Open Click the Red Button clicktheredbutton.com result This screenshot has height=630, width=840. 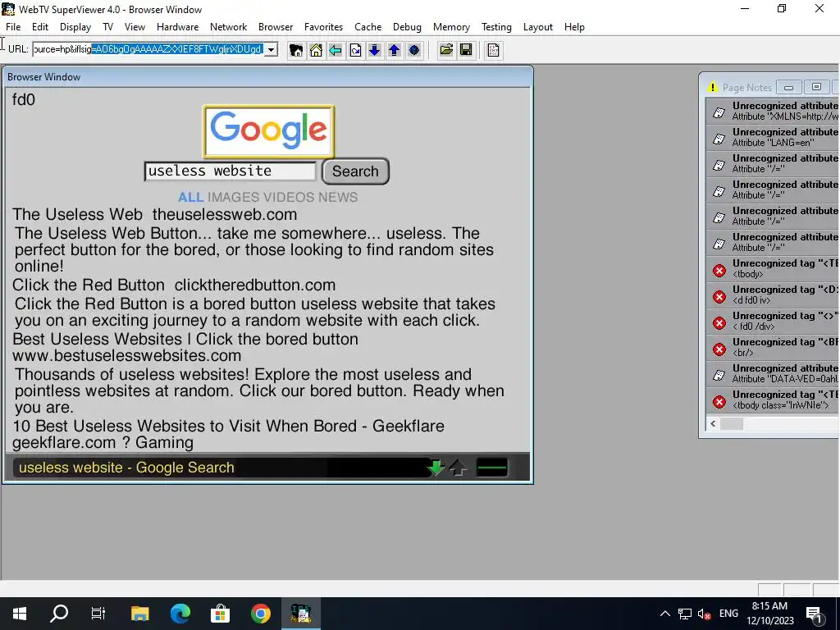coord(174,285)
